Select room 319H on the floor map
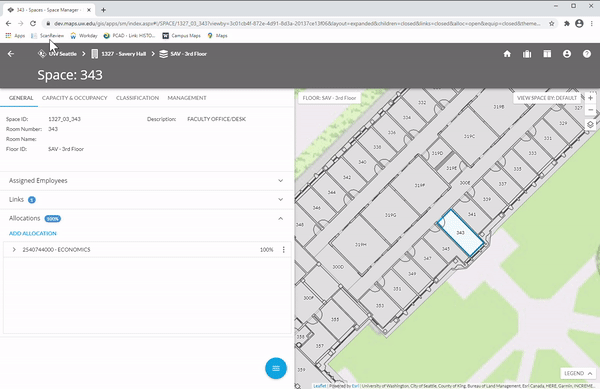 coord(360,244)
